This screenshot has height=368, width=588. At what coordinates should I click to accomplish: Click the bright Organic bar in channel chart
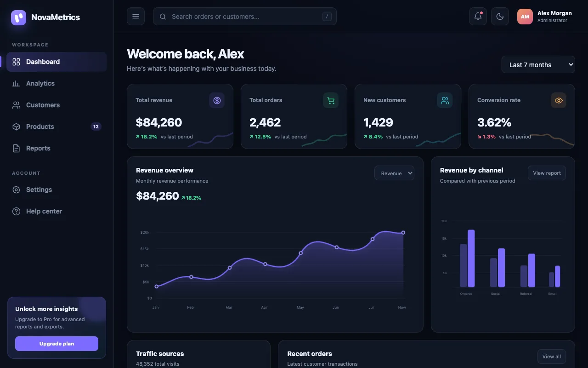click(471, 258)
